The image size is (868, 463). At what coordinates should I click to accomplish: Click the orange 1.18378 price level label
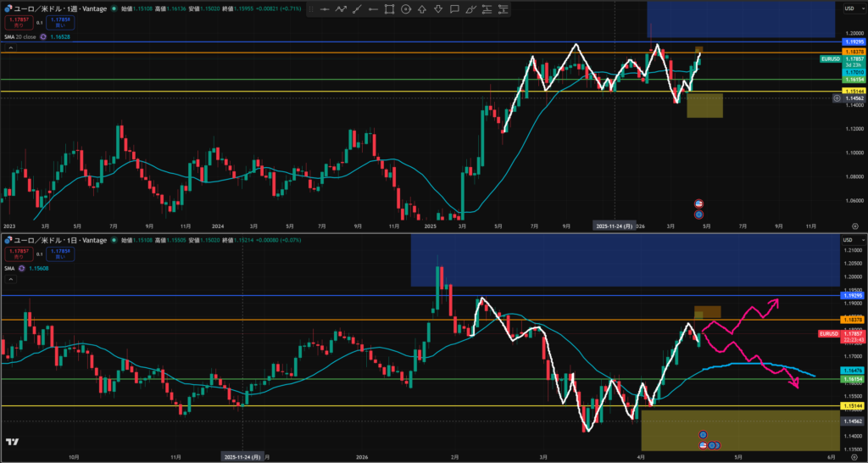point(852,52)
